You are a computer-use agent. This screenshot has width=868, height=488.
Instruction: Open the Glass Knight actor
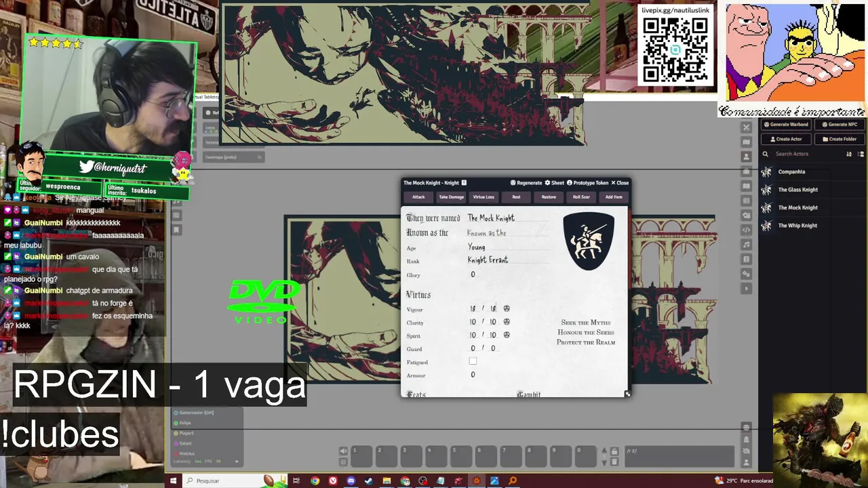pos(812,190)
